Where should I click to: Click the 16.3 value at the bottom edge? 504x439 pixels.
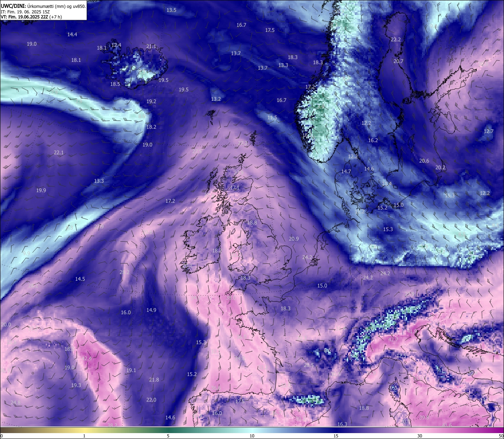343,424
